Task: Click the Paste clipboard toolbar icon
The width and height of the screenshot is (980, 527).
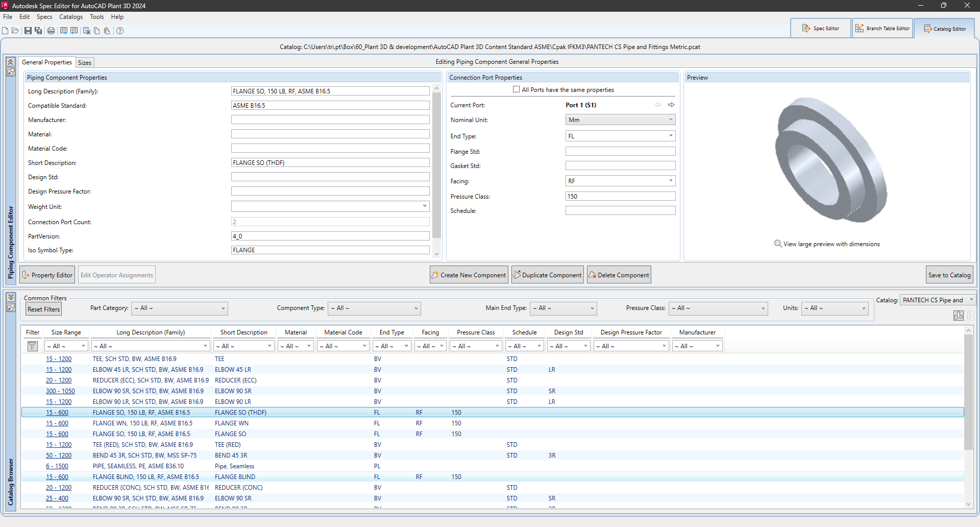Action: tap(107, 31)
